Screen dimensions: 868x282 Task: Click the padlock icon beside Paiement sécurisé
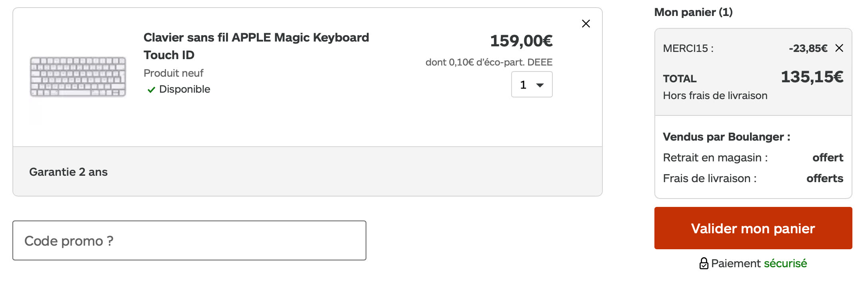704,264
